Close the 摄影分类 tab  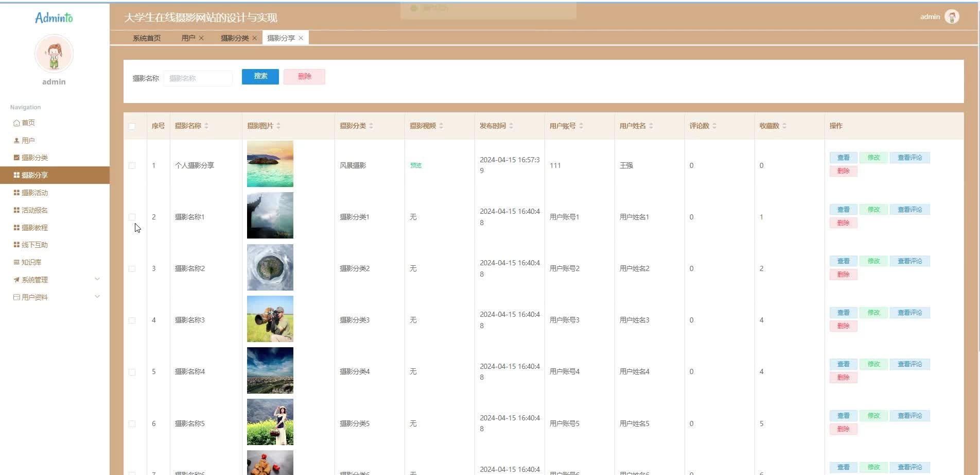[x=254, y=38]
